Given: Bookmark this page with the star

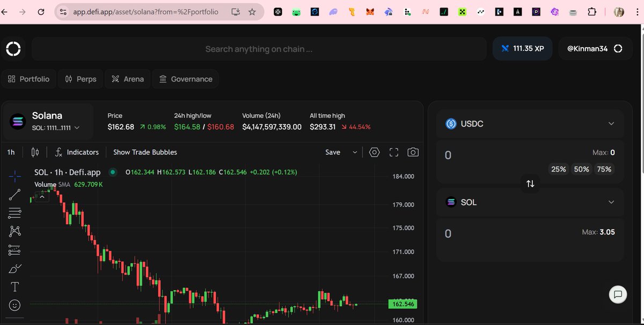Looking at the screenshot, I should click(252, 12).
